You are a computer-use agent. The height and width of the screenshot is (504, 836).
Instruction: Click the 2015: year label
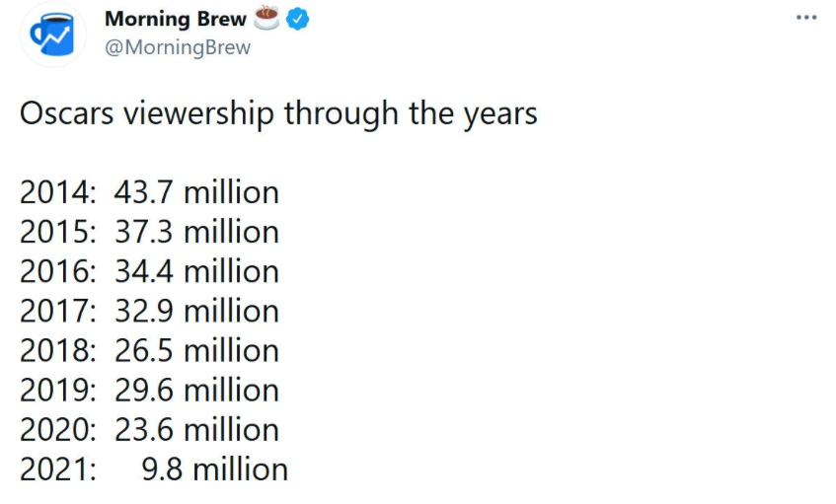coord(58,232)
